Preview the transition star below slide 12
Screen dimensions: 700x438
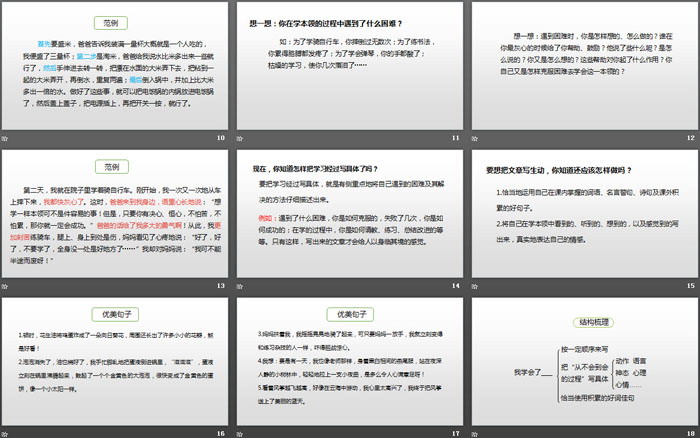474,137
